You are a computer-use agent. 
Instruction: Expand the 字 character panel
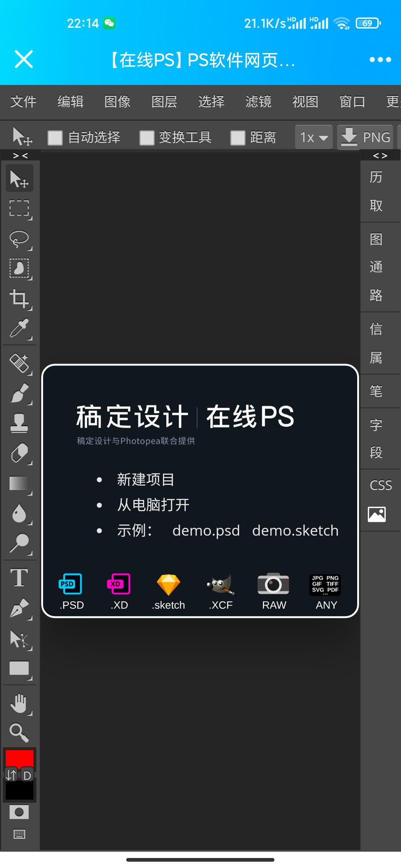tap(376, 425)
